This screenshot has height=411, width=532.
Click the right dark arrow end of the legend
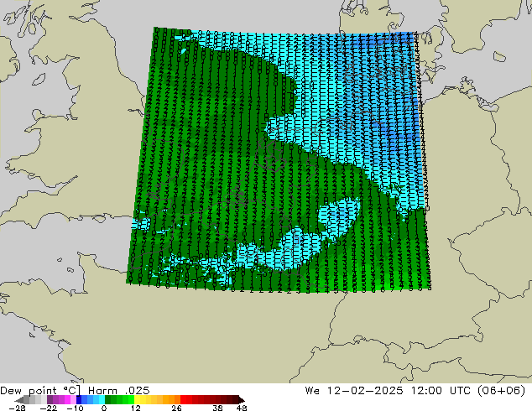point(242,400)
